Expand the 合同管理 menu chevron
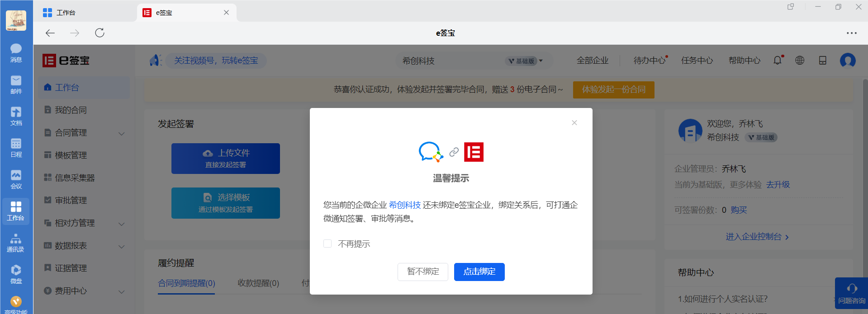This screenshot has width=868, height=314. point(121,133)
